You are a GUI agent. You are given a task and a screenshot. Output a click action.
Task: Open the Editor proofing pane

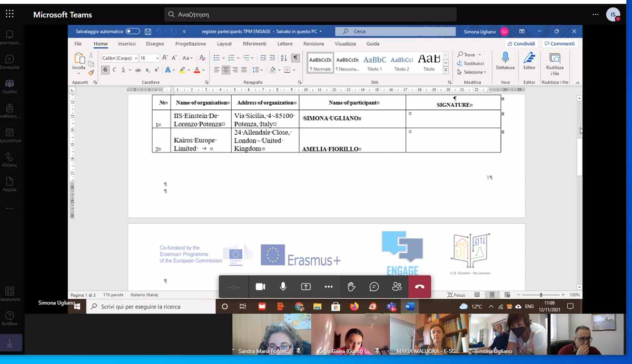tap(529, 60)
